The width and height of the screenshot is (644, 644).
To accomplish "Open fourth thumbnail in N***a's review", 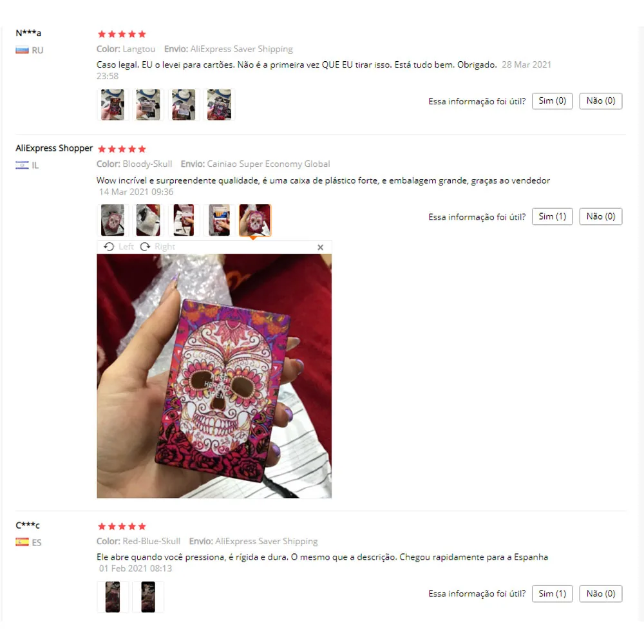I will point(219,105).
